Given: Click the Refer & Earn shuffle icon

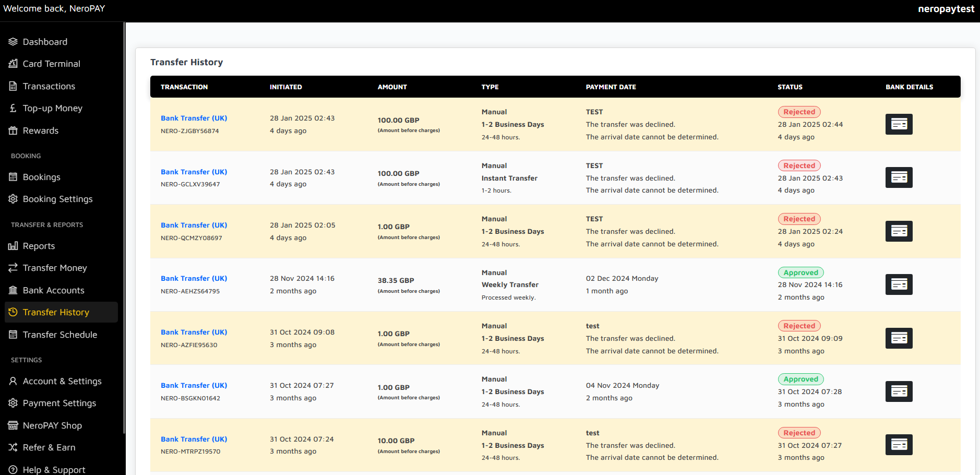Looking at the screenshot, I should (13, 447).
